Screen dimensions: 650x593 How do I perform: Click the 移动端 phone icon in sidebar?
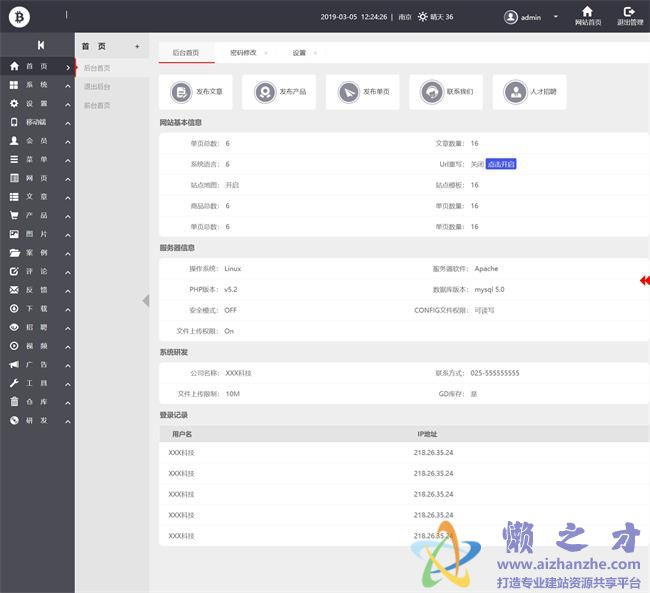point(14,122)
